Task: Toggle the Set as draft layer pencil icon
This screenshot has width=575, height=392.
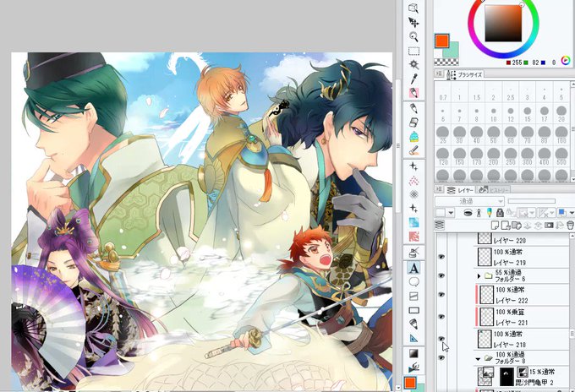Action: tap(489, 213)
